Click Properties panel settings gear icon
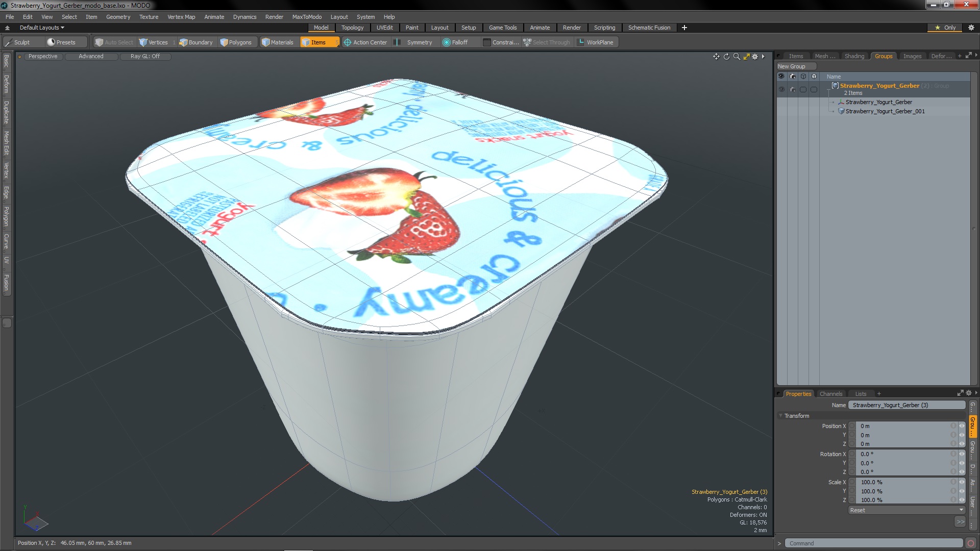The height and width of the screenshot is (551, 980). click(969, 393)
